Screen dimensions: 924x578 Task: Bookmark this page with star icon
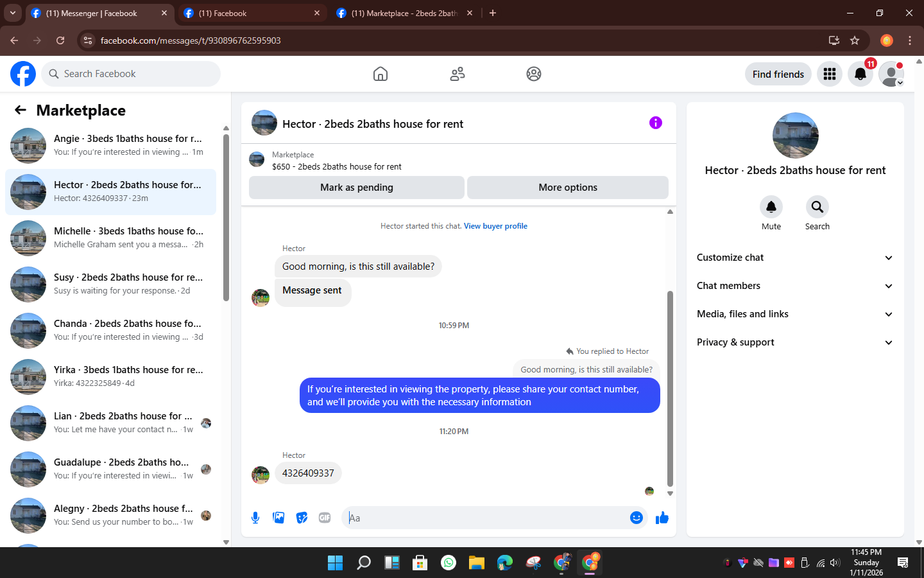tap(855, 40)
